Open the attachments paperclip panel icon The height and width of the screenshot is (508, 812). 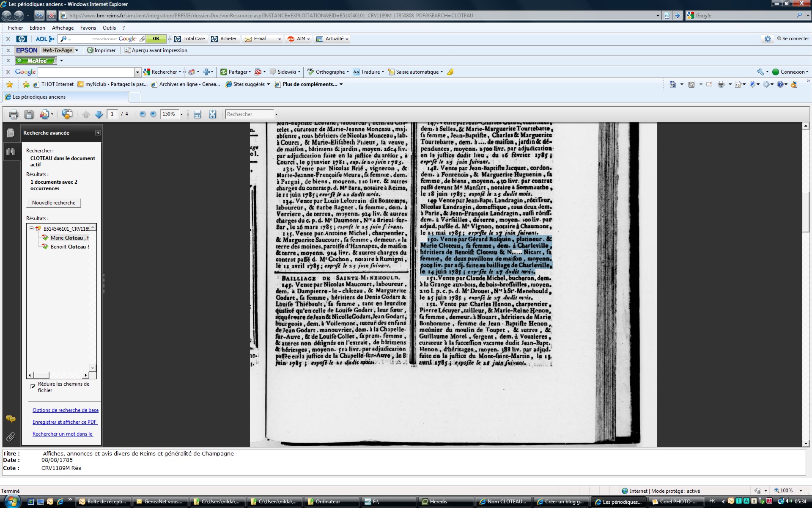coord(11,436)
